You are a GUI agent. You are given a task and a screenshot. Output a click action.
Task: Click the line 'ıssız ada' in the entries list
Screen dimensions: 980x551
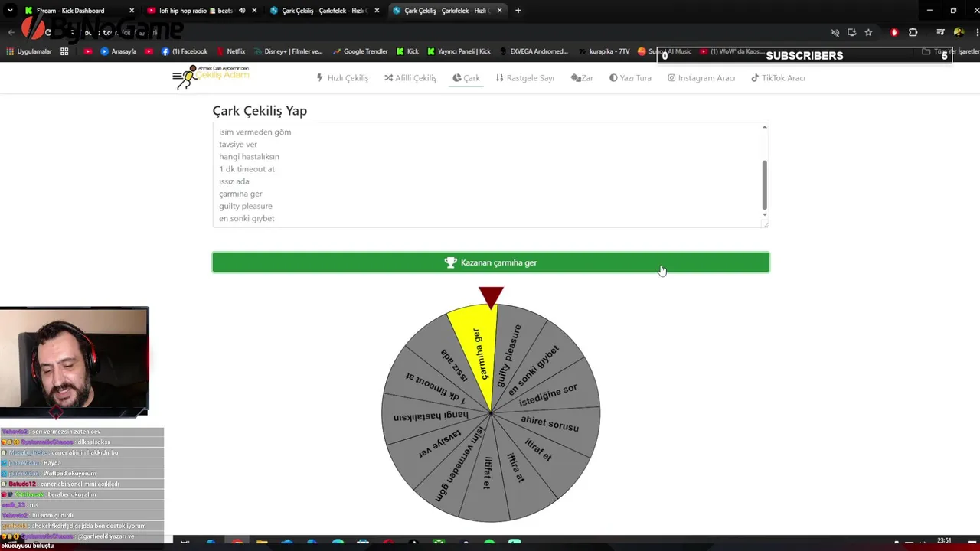[x=234, y=181]
